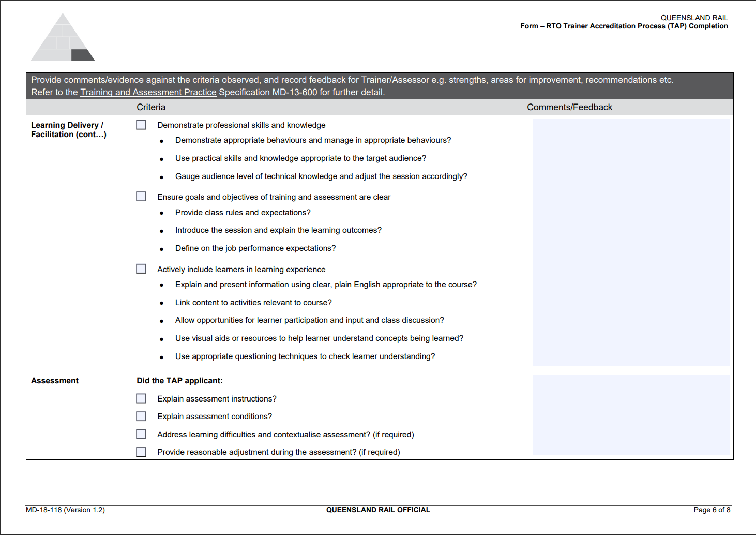Click the MD-18-118 version footer text
Image resolution: width=756 pixels, height=535 pixels.
(65, 510)
